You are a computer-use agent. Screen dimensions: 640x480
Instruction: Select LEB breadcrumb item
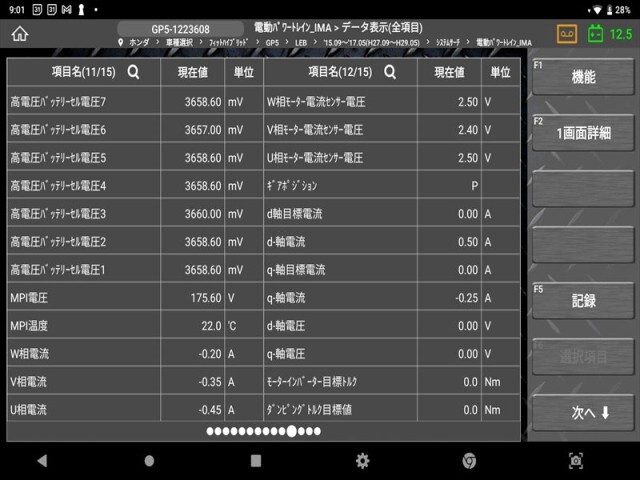pos(301,42)
